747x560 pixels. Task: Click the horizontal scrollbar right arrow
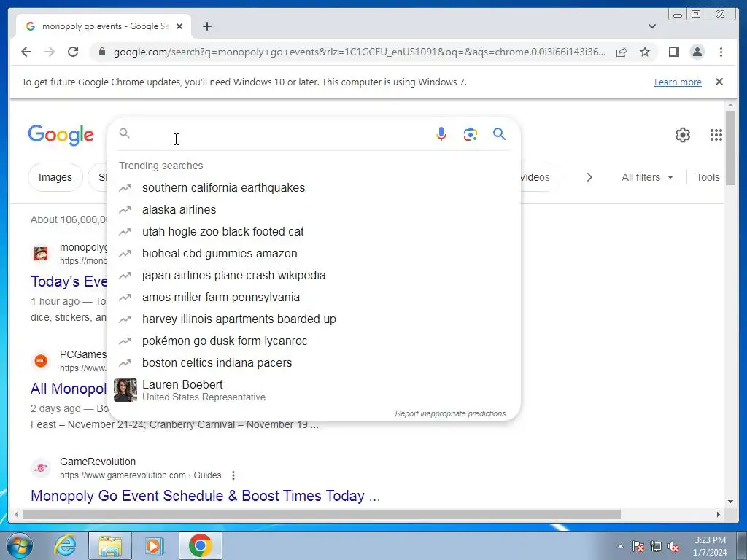[x=719, y=514]
